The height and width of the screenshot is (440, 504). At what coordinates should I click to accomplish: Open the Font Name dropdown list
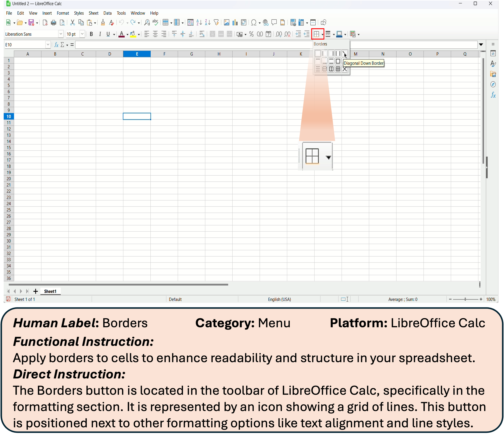point(61,34)
